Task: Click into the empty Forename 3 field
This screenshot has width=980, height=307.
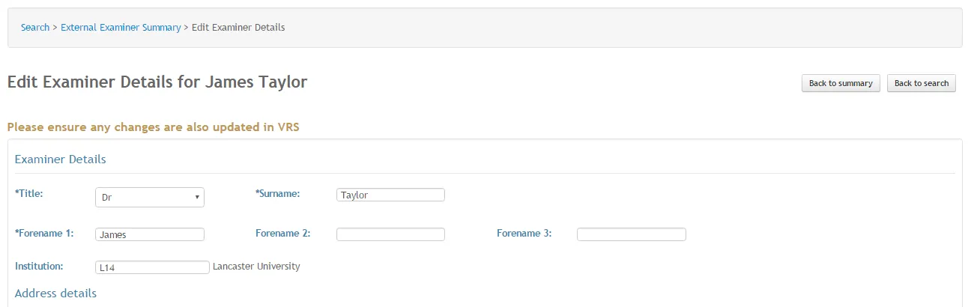Action: click(631, 234)
